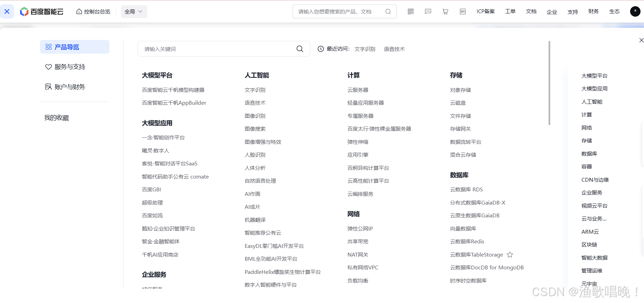
Task: Open 智能代码助手公有云 comate
Action: coord(175,177)
